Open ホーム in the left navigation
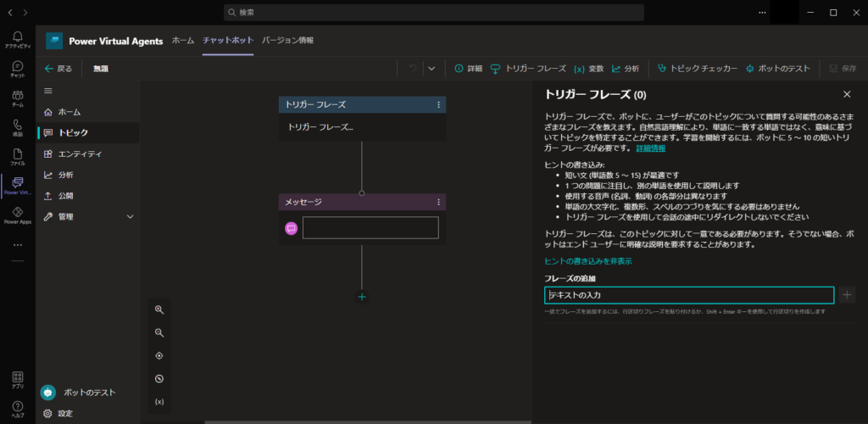 (87, 112)
